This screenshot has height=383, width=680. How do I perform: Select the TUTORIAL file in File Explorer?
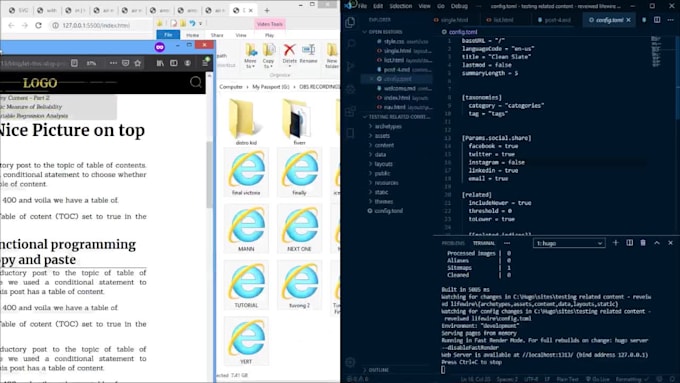pyautogui.click(x=246, y=285)
